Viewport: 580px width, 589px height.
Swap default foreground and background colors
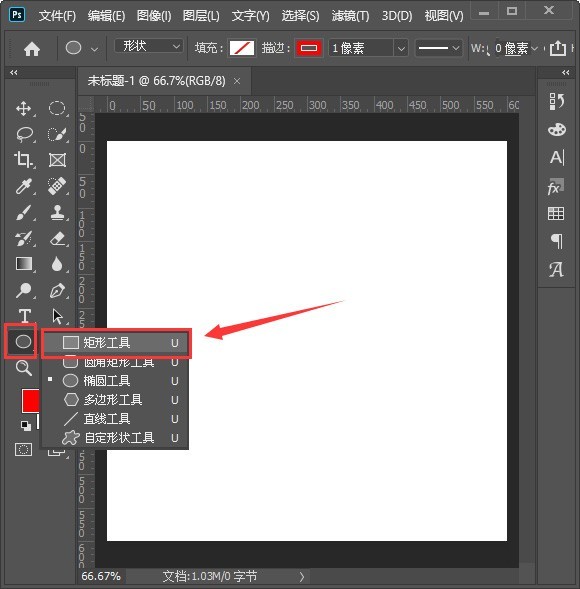click(26, 426)
